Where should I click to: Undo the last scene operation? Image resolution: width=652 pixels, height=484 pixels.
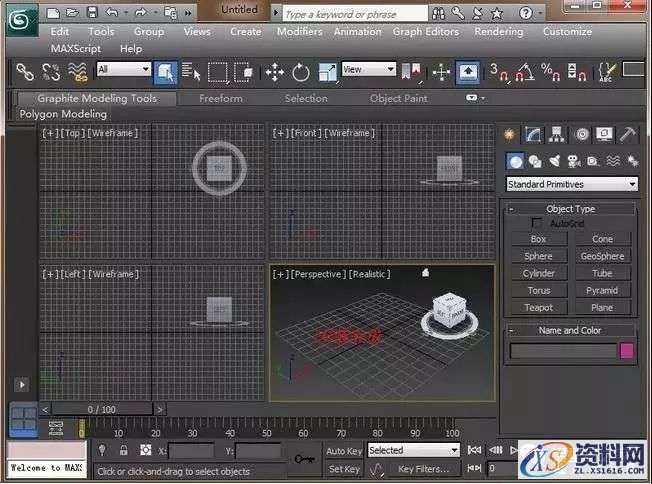(111, 13)
